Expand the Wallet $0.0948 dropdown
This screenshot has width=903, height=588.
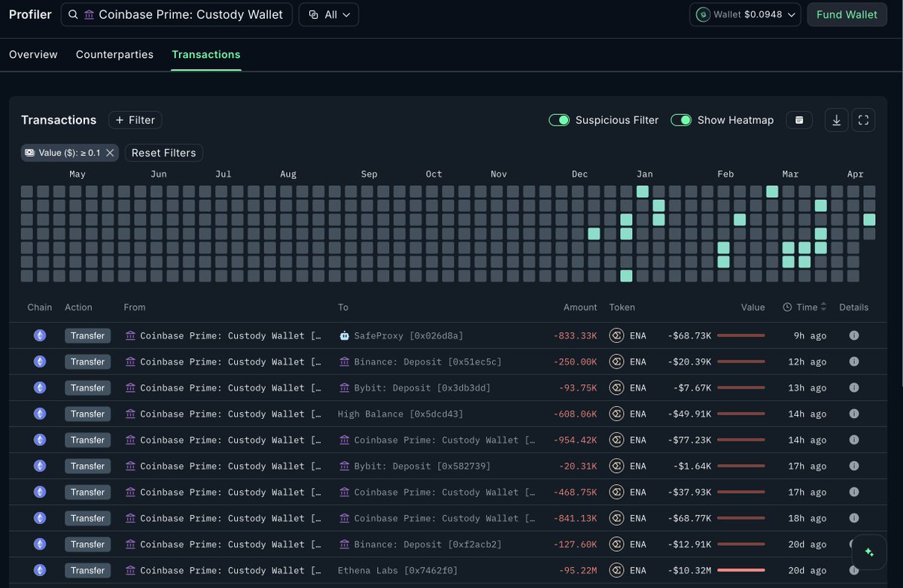(745, 14)
